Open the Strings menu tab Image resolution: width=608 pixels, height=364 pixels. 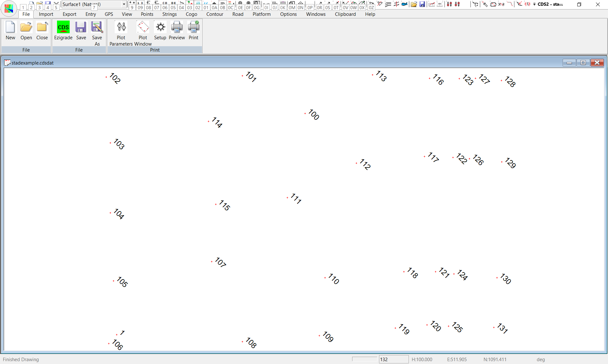pos(169,14)
